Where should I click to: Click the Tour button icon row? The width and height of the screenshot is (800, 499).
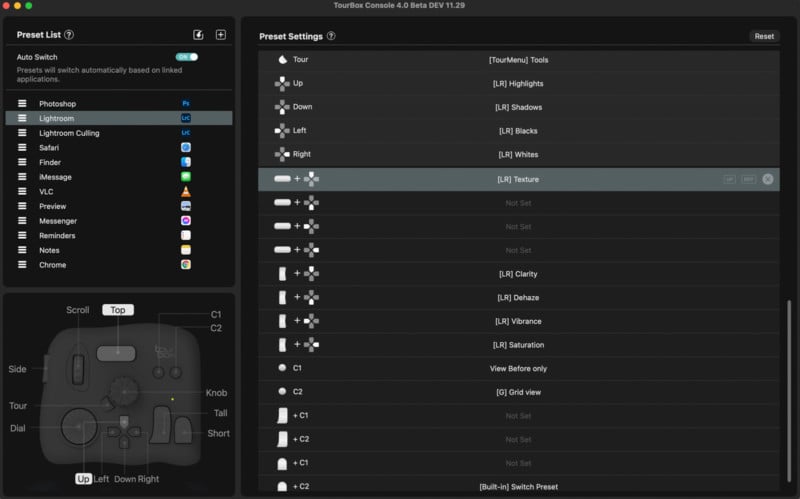[518, 60]
